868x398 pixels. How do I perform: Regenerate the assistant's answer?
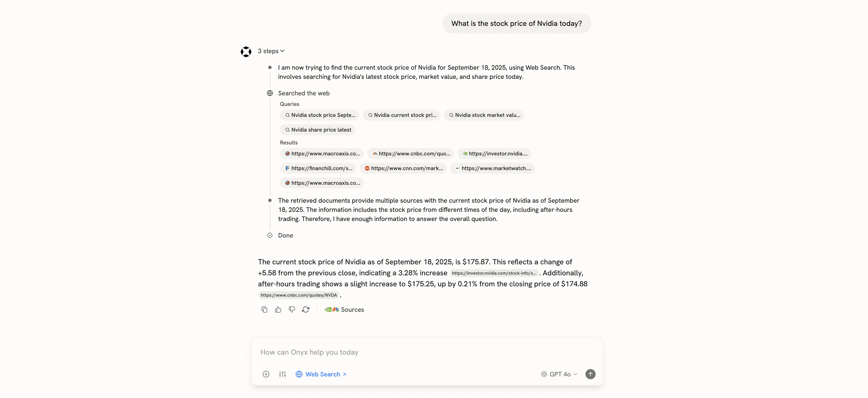click(305, 310)
